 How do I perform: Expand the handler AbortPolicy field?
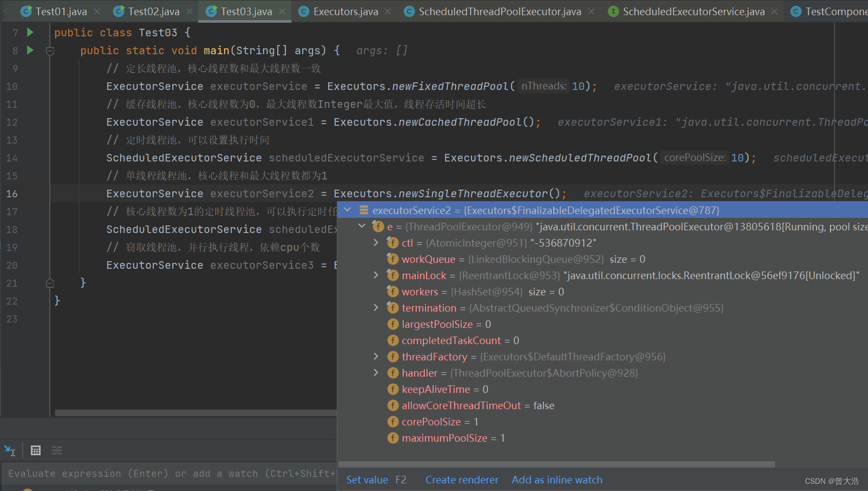(376, 372)
